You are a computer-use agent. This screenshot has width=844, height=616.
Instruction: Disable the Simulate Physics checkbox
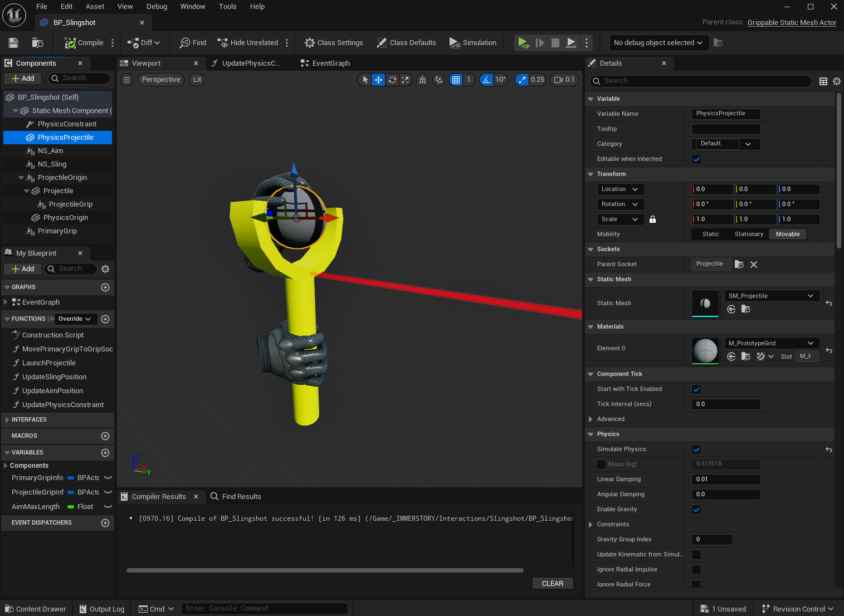(696, 449)
